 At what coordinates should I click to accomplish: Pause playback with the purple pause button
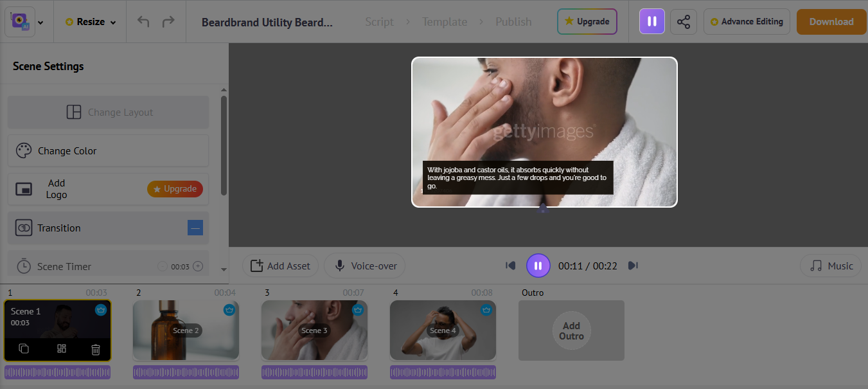538,266
